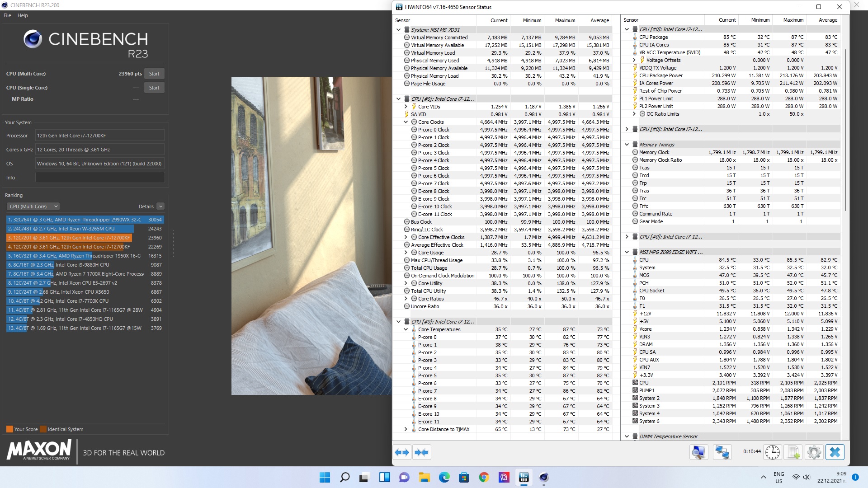Collapse the Memory Timings sensor group

[x=627, y=145]
